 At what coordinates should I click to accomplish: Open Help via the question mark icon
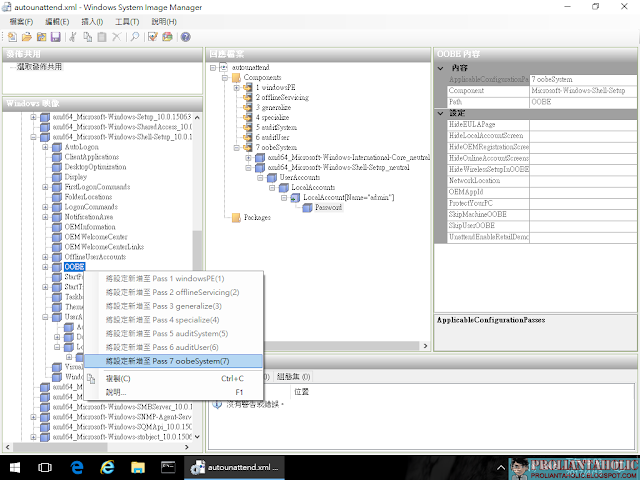(186, 37)
